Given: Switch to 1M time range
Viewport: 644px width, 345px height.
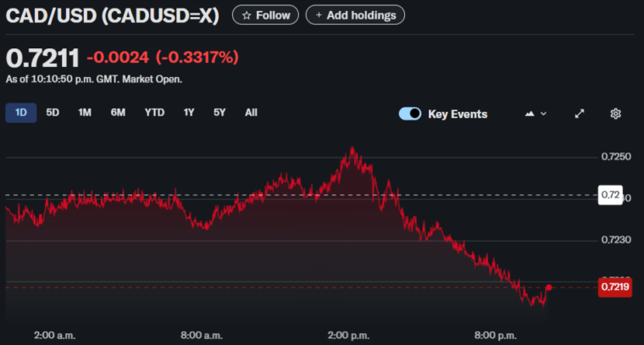Looking at the screenshot, I should [85, 113].
